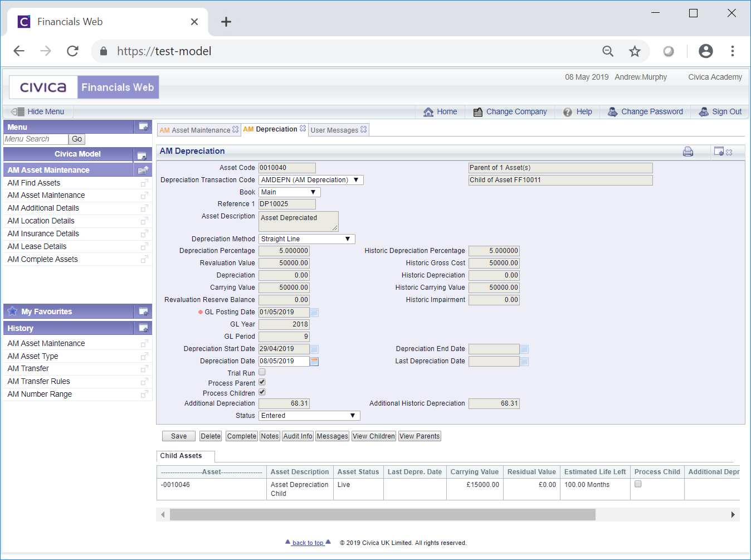The image size is (751, 560).
Task: Enable the Trial Run checkbox
Action: tap(262, 372)
